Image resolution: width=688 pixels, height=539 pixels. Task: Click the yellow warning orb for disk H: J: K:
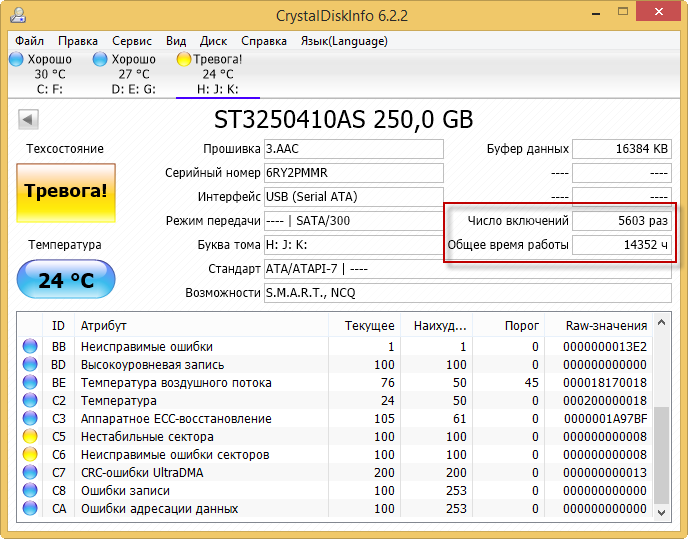pyautogui.click(x=184, y=59)
